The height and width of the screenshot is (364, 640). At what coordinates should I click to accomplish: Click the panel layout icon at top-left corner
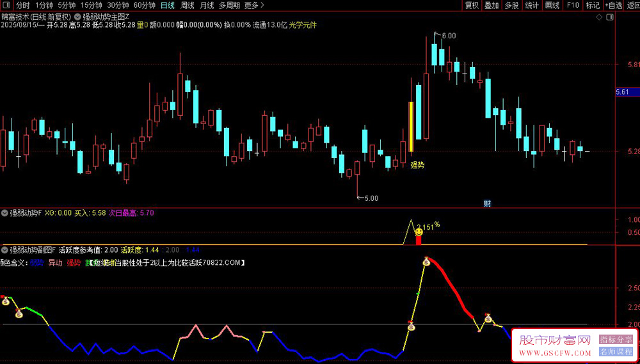coord(6,5)
